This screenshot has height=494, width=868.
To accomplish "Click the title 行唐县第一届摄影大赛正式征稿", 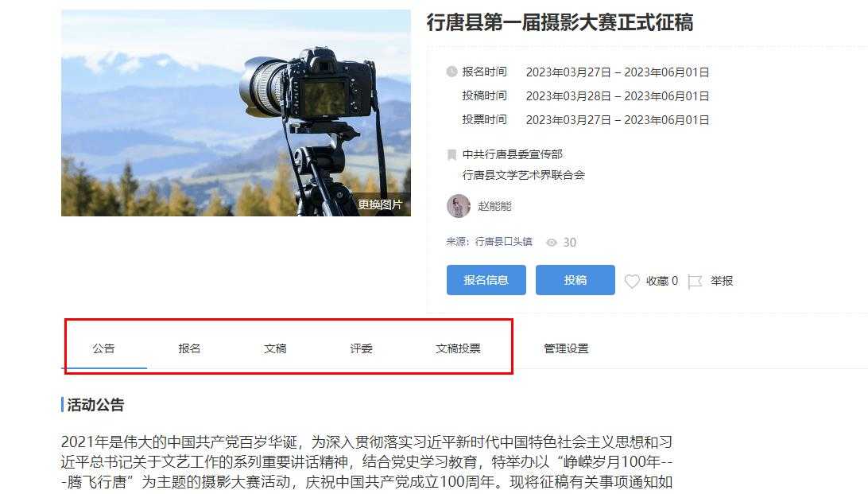I will point(560,22).
